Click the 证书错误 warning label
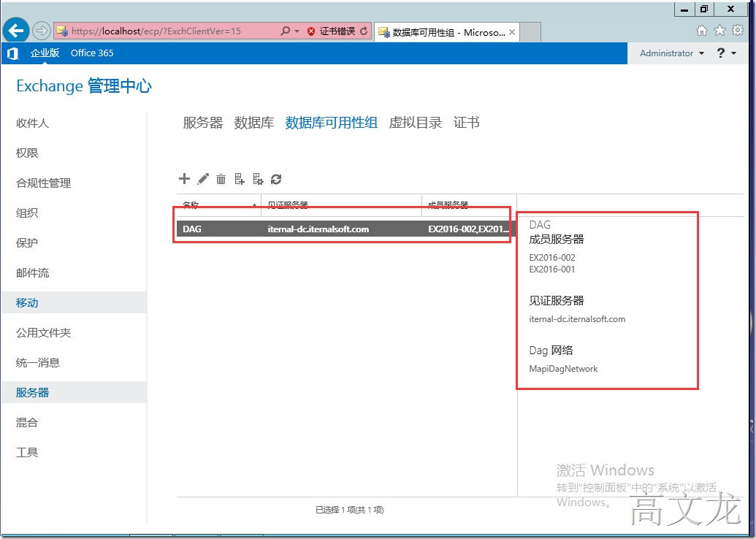Viewport: 756px width, 539px height. point(337,31)
